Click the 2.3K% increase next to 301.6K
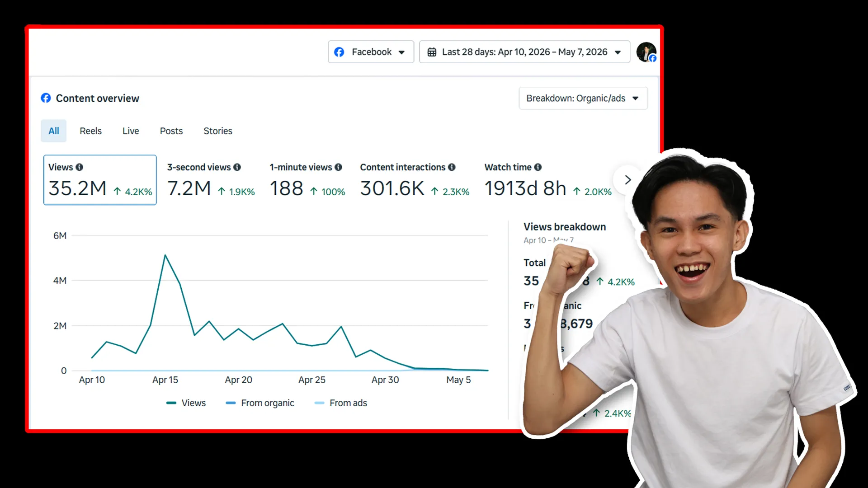Image resolution: width=868 pixels, height=488 pixels. [x=450, y=192]
